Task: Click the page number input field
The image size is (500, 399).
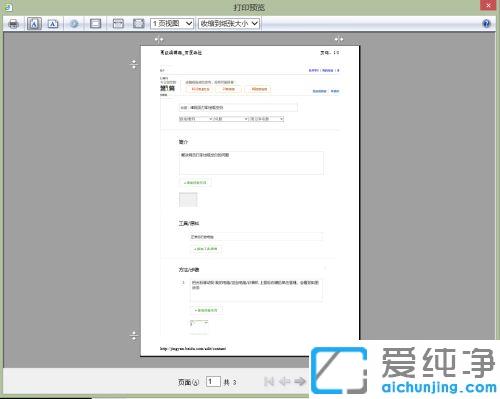Action: pyautogui.click(x=213, y=381)
